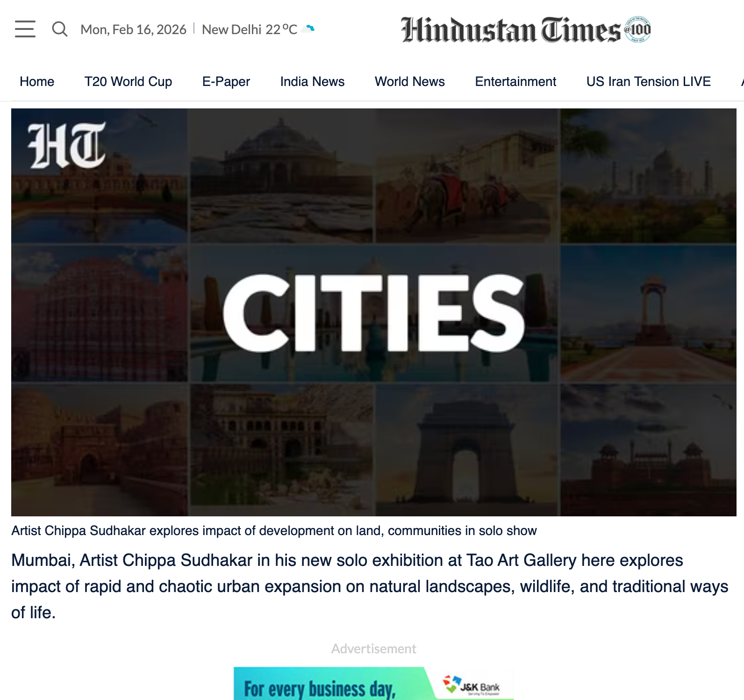Image resolution: width=744 pixels, height=700 pixels.
Task: Go to the Home tab
Action: pos(37,82)
